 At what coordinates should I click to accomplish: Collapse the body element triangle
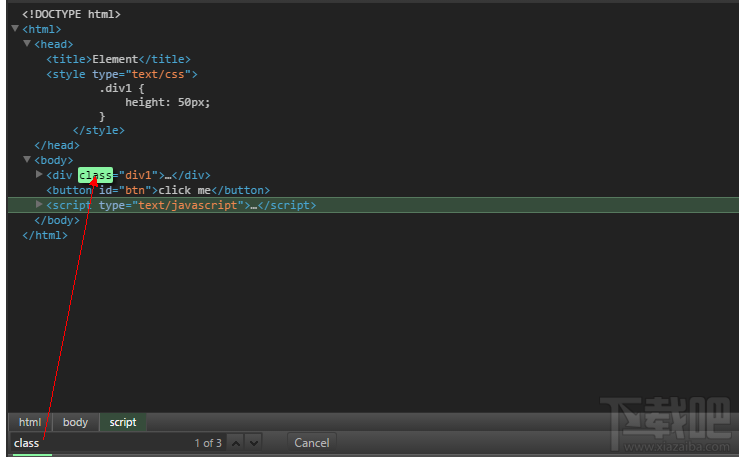(28, 159)
